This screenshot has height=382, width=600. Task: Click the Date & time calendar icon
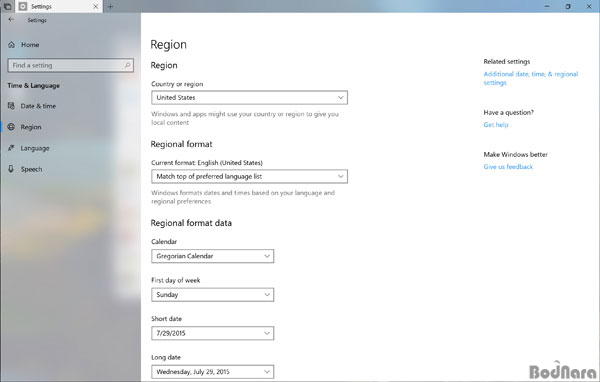[11, 106]
